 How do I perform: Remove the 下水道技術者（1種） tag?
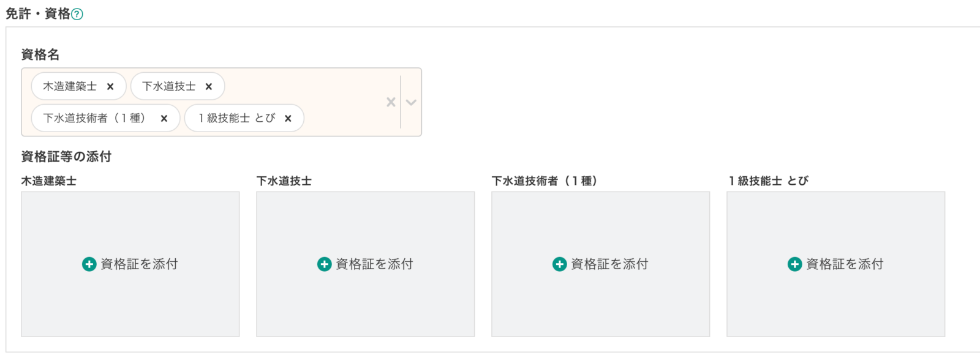(x=164, y=118)
